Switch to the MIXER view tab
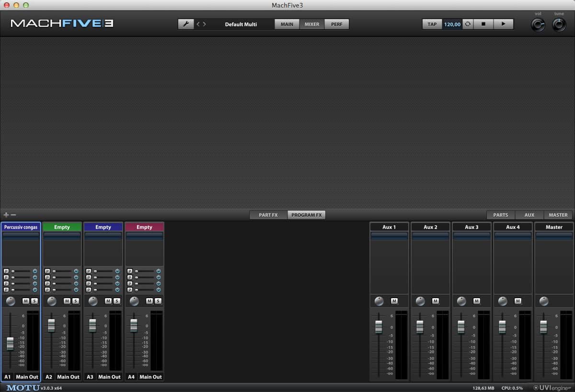The image size is (575, 392). point(312,24)
